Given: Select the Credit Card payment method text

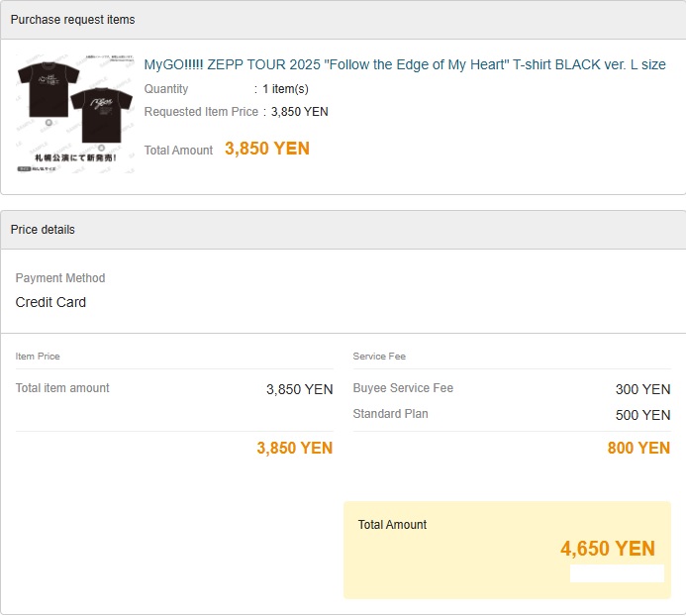Looking at the screenshot, I should pyautogui.click(x=50, y=302).
